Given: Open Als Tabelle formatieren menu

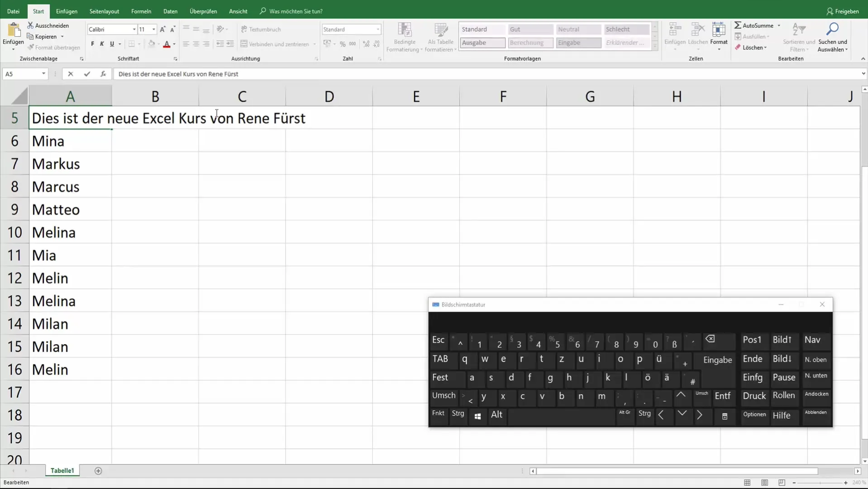Looking at the screenshot, I should 441,37.
